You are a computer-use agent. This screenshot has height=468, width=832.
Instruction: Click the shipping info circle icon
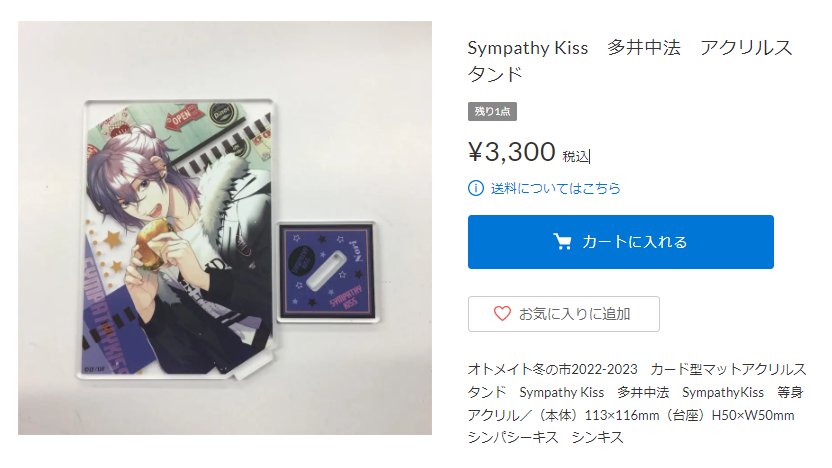[476, 188]
